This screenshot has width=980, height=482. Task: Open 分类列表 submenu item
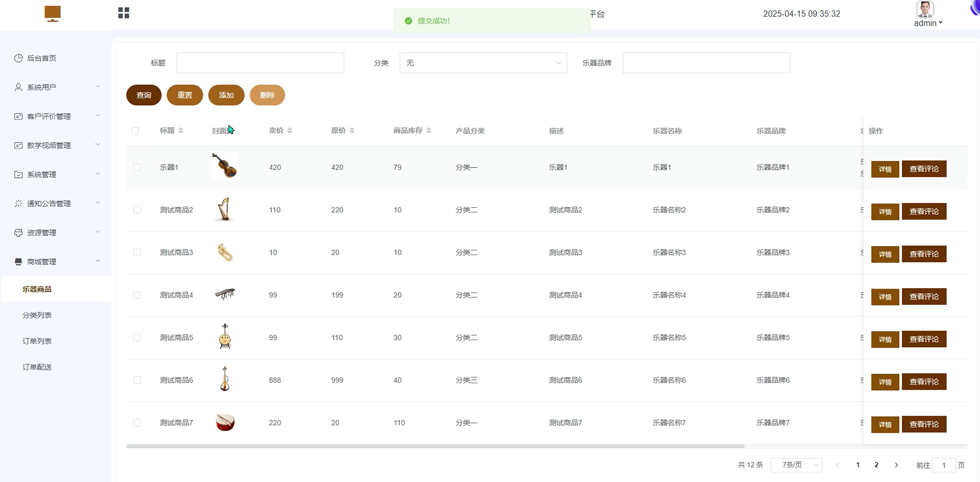[37, 315]
